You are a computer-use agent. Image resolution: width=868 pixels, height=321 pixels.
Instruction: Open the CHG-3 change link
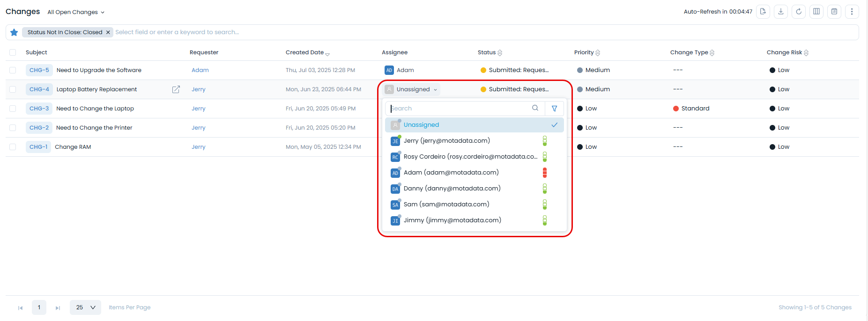tap(39, 109)
